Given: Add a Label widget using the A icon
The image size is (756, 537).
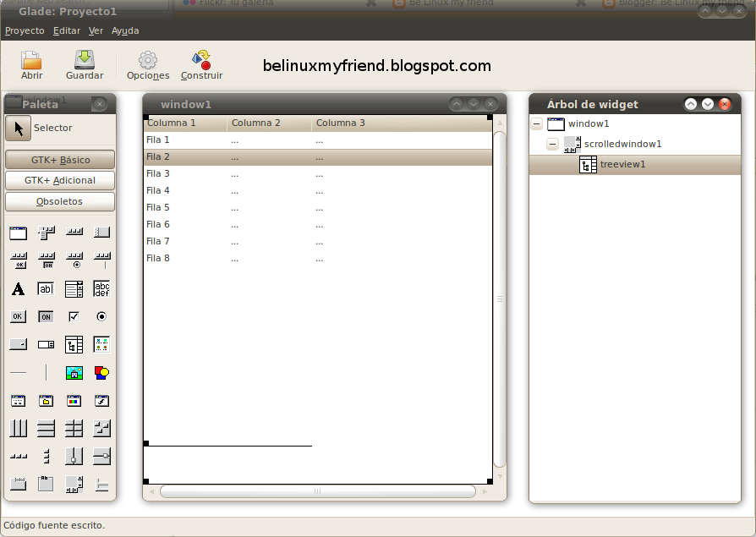Looking at the screenshot, I should point(18,288).
